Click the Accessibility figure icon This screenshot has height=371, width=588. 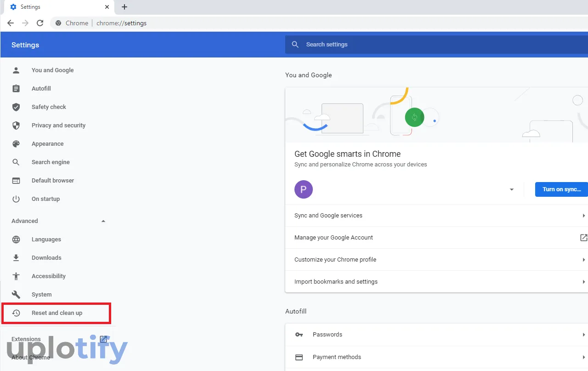pyautogui.click(x=16, y=276)
